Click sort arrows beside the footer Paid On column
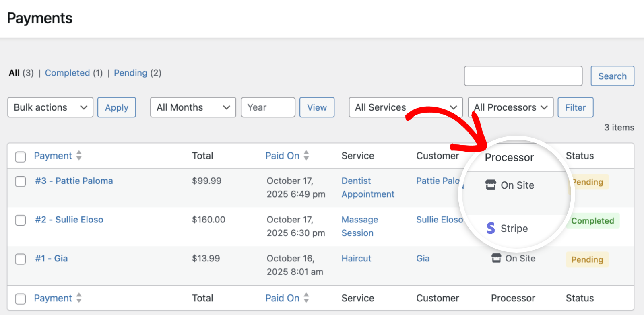Viewport: 644px width, 315px height. (306, 298)
